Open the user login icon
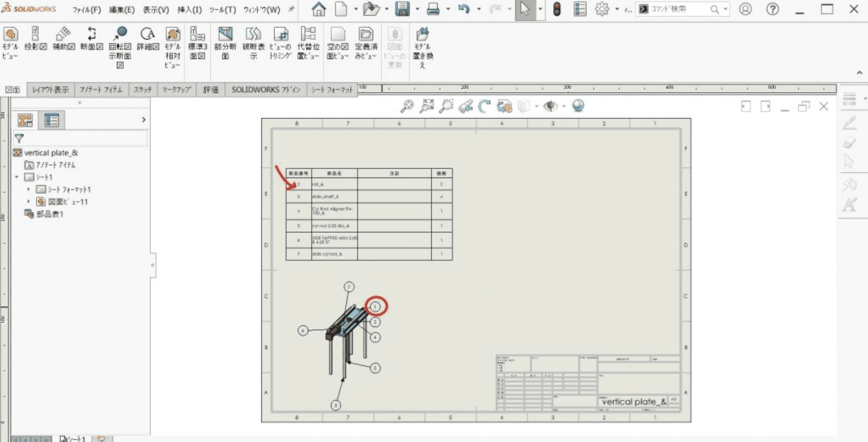Screen dimensions: 868x442 (745, 9)
